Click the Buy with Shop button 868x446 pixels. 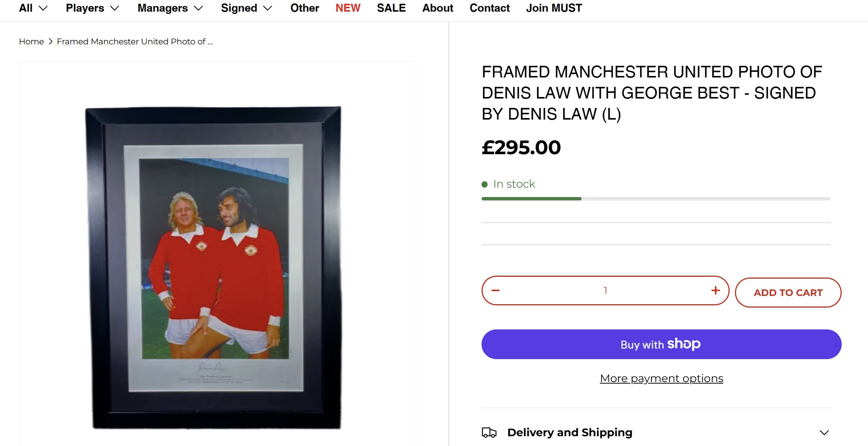pyautogui.click(x=661, y=344)
